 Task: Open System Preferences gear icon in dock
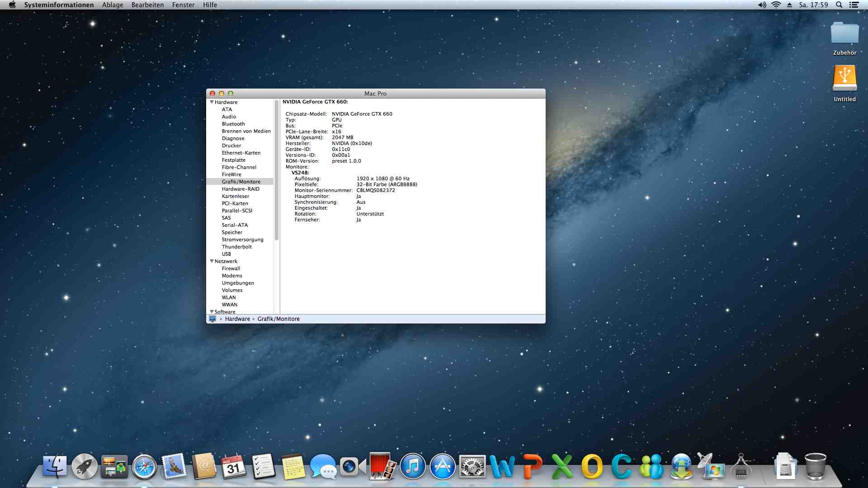pyautogui.click(x=472, y=467)
